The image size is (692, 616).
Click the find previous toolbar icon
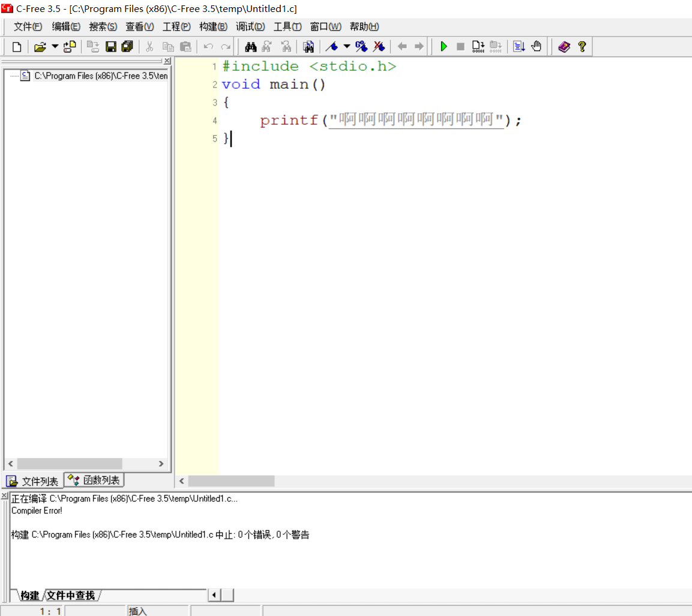[x=286, y=47]
